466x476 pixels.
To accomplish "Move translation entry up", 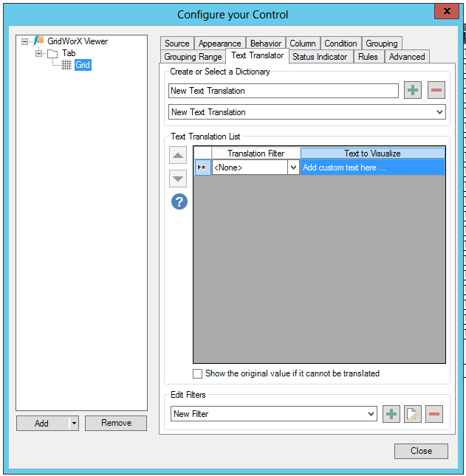I will (178, 156).
